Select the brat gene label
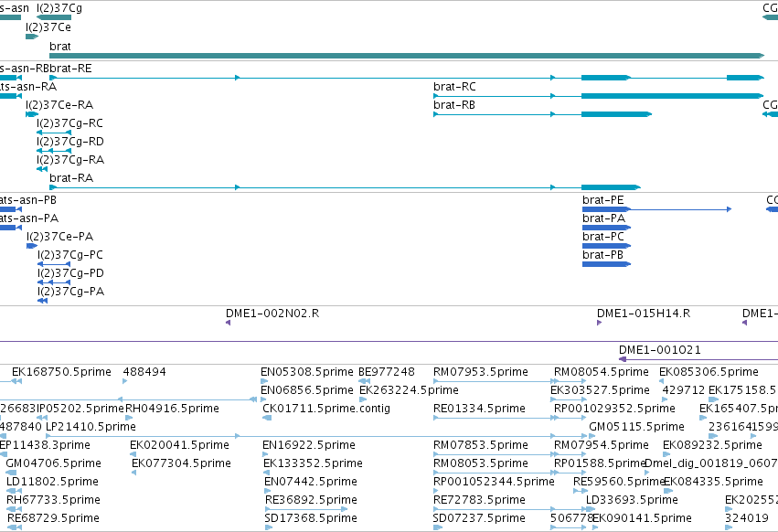Viewport: 778px width, 532px height. point(60,46)
